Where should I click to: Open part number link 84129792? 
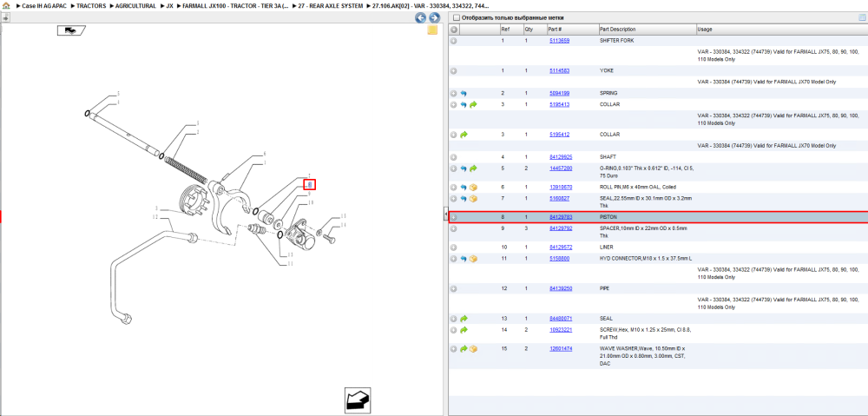pyautogui.click(x=561, y=228)
